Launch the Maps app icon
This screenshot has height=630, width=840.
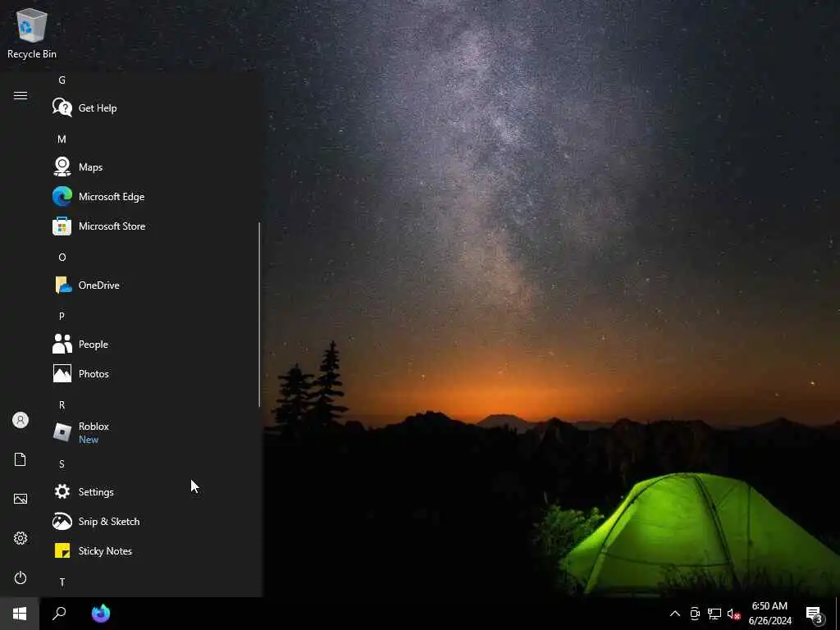62,167
